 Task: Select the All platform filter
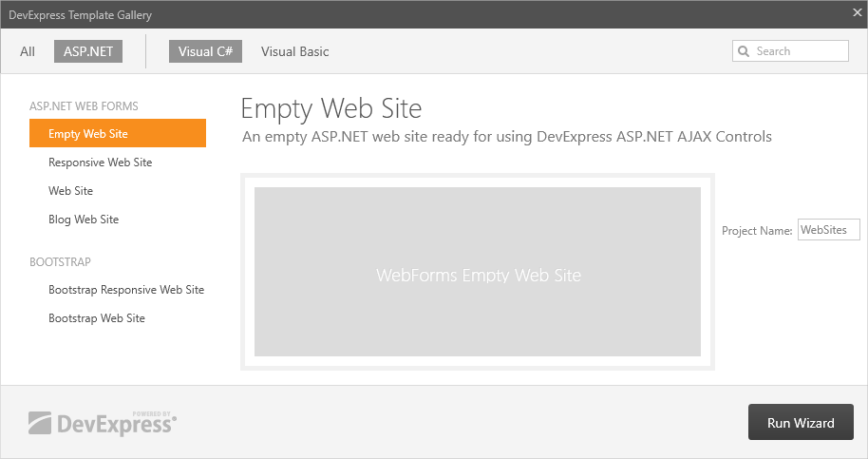click(x=28, y=51)
